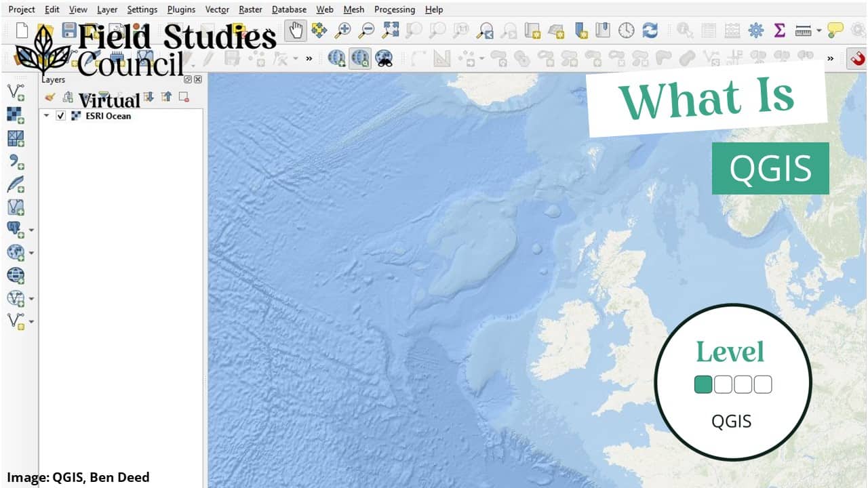Open the View menu

point(78,9)
